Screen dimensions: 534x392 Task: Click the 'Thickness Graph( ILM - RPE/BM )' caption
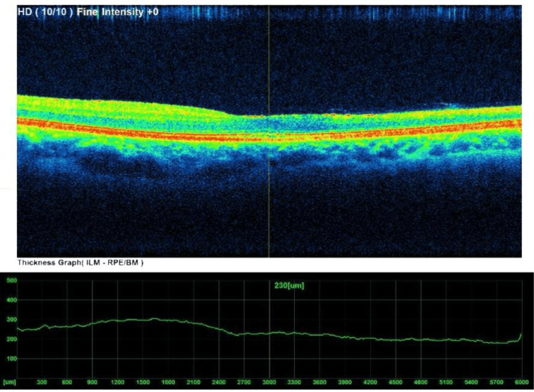80,263
